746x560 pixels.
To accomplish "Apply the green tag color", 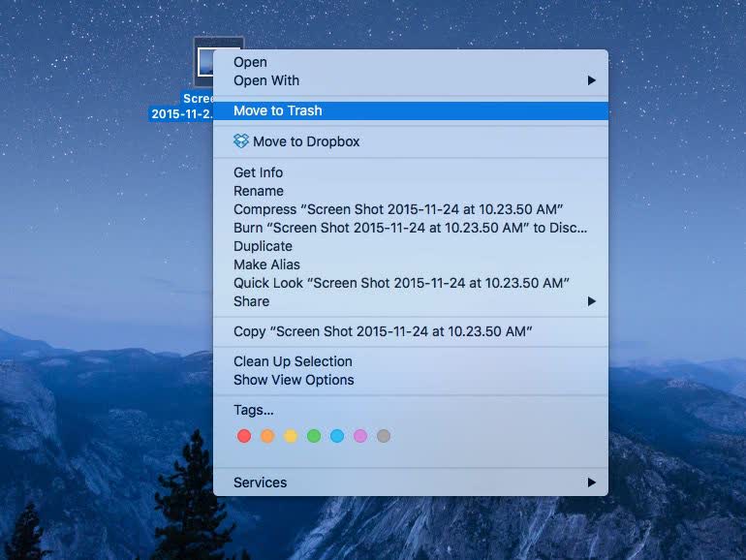I will tap(314, 435).
